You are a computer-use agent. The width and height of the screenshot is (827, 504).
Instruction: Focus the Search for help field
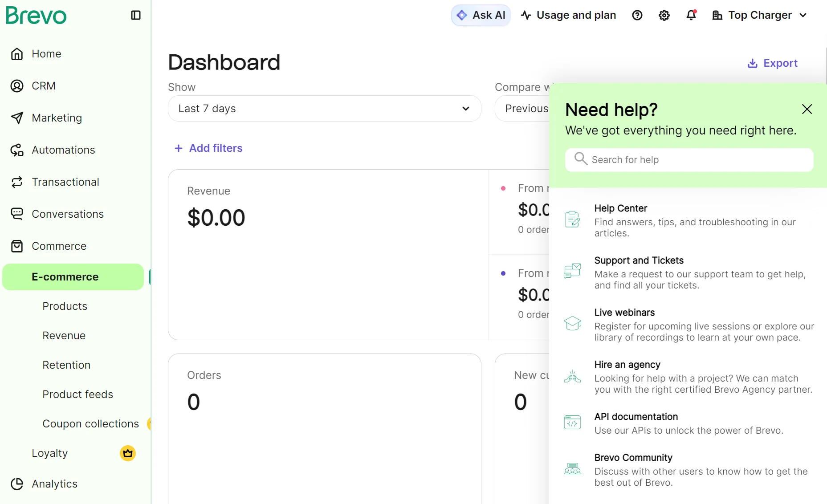click(x=689, y=160)
